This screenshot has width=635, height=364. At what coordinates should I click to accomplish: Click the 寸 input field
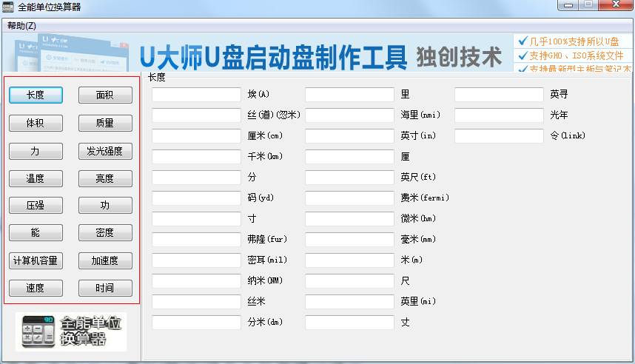pyautogui.click(x=196, y=219)
